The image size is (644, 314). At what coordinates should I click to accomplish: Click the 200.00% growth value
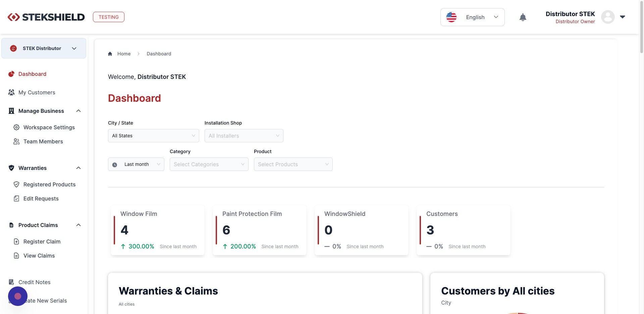pos(243,246)
